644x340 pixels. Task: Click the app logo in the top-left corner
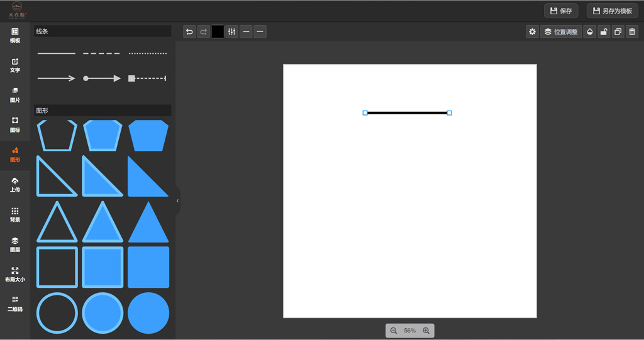[x=17, y=10]
